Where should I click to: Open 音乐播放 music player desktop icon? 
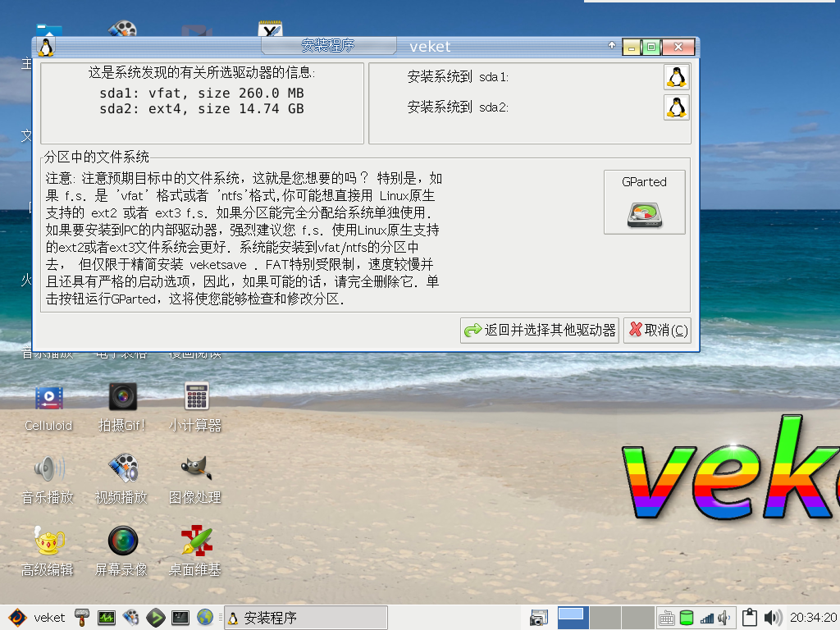pyautogui.click(x=48, y=480)
